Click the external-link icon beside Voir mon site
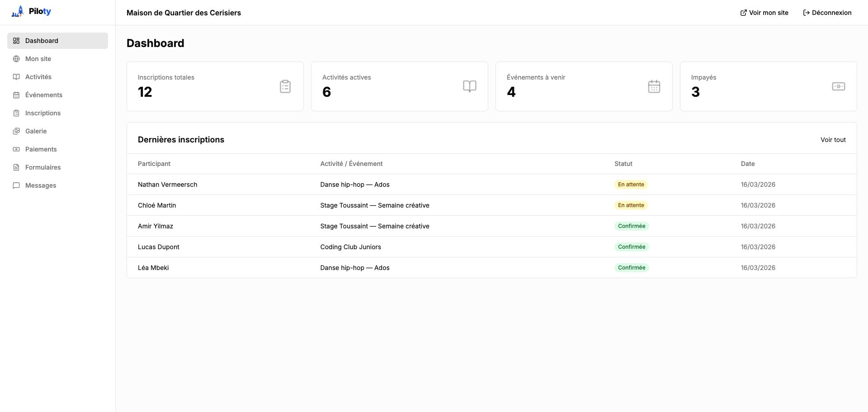 tap(743, 13)
